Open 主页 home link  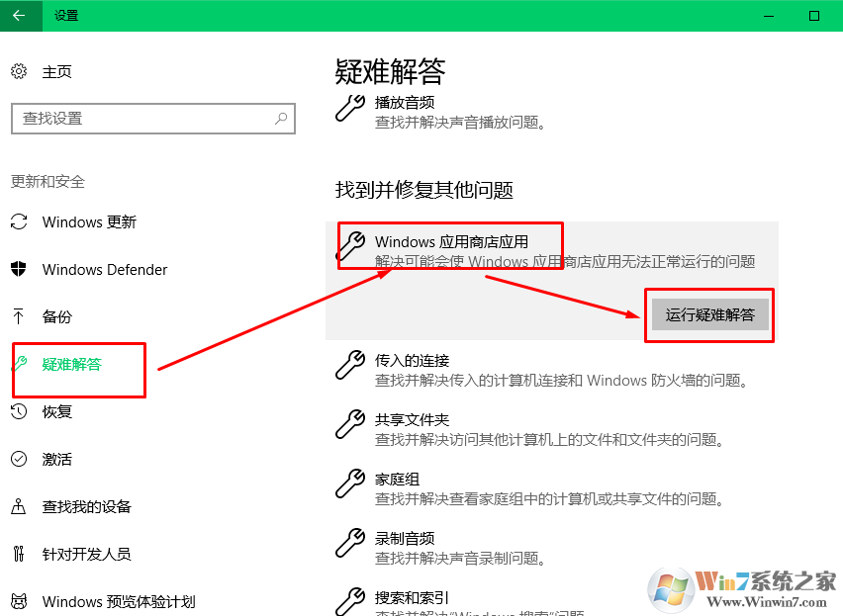click(x=57, y=71)
